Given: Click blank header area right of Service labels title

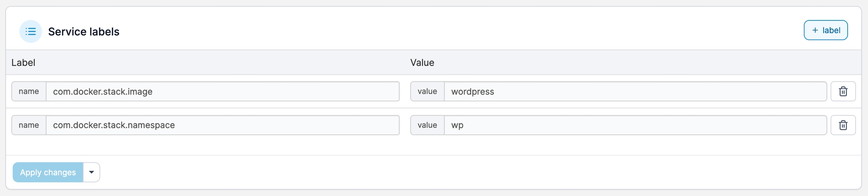Looking at the screenshot, I should pos(452,30).
